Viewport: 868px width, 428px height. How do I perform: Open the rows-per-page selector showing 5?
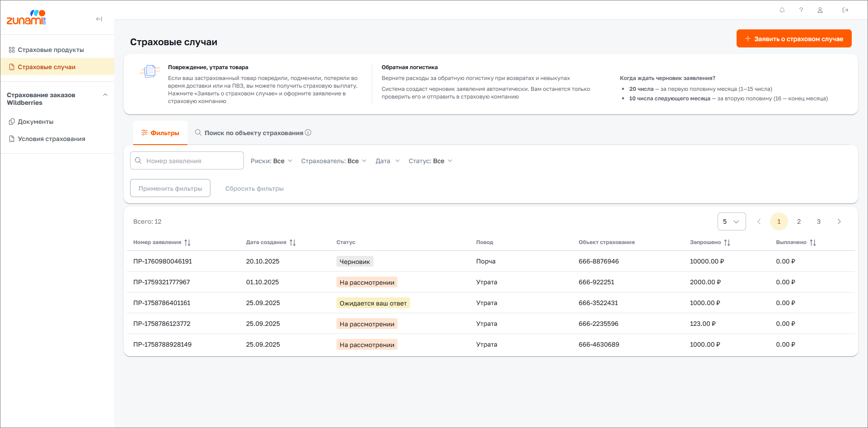click(x=731, y=221)
